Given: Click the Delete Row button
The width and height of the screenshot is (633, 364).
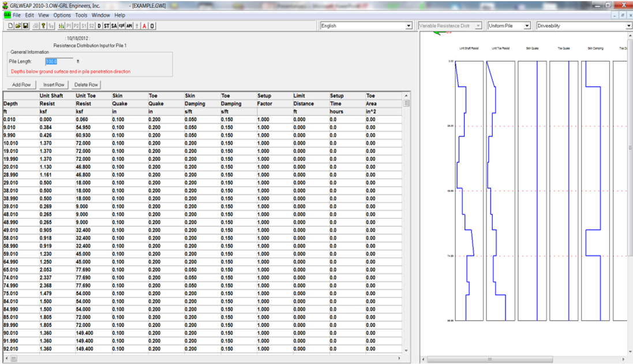Looking at the screenshot, I should coord(86,85).
